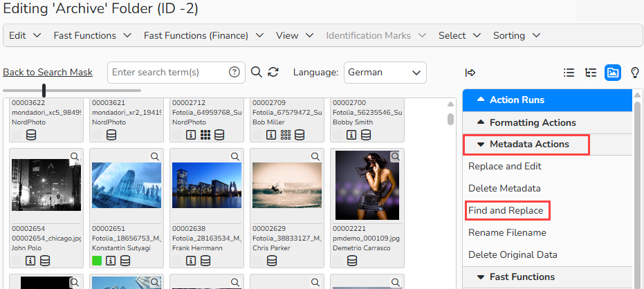Screen dimensions: 644x289
Task: Select the black-and-white Chicago night thumbnail
Action: click(46, 185)
